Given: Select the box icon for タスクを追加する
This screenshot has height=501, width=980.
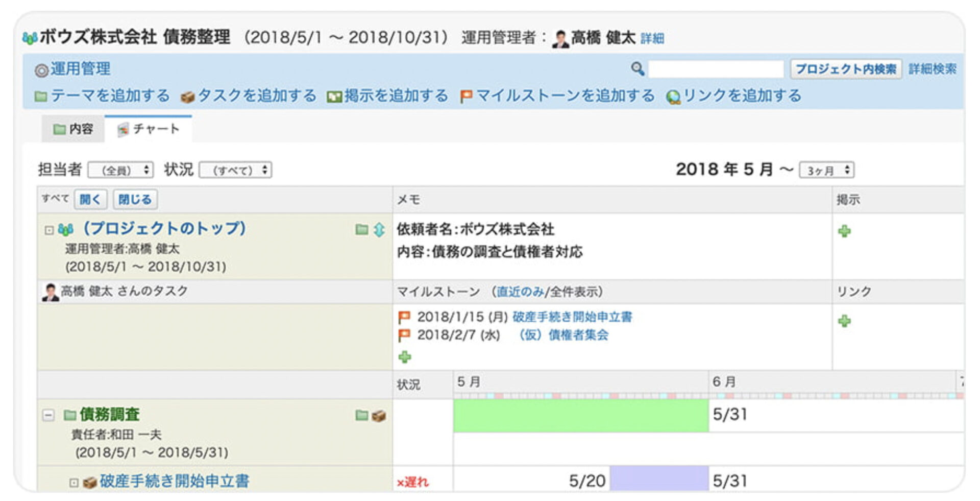Looking at the screenshot, I should (188, 95).
